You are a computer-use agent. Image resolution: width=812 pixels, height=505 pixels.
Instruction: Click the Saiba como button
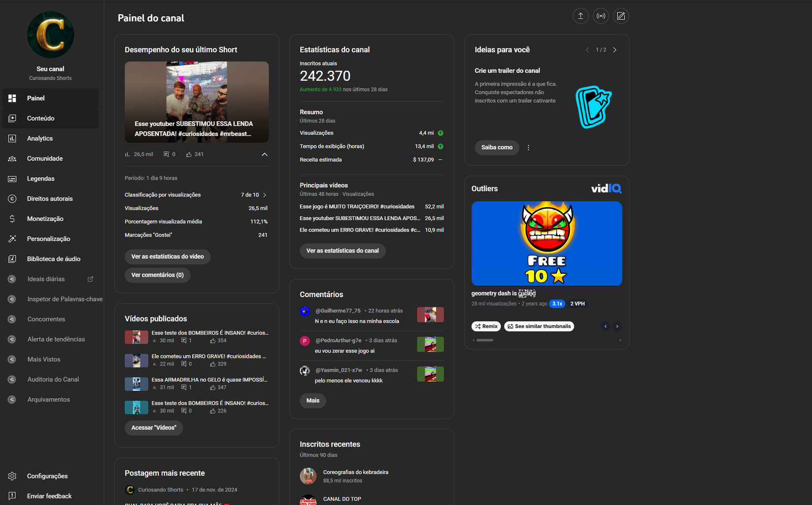point(497,148)
